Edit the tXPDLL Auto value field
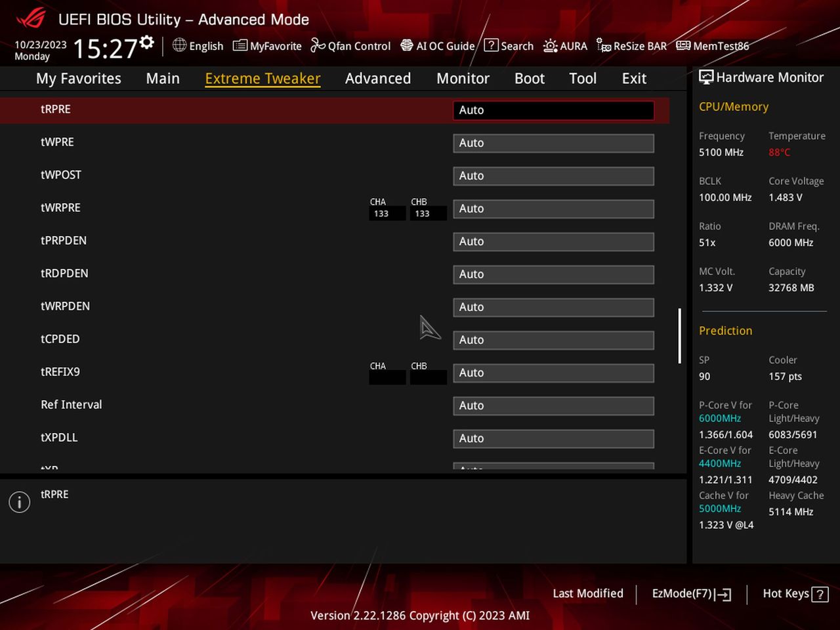 554,438
